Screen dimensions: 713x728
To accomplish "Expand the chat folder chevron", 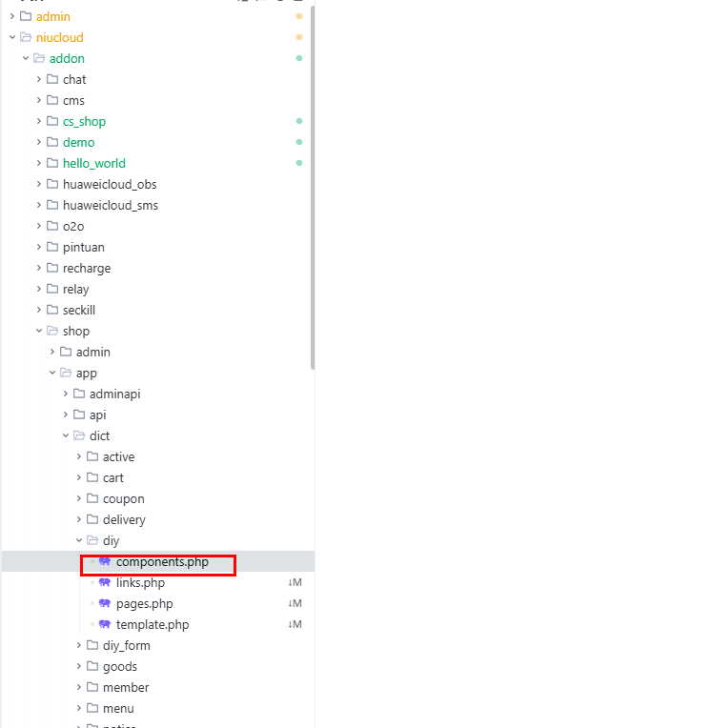I will [39, 80].
